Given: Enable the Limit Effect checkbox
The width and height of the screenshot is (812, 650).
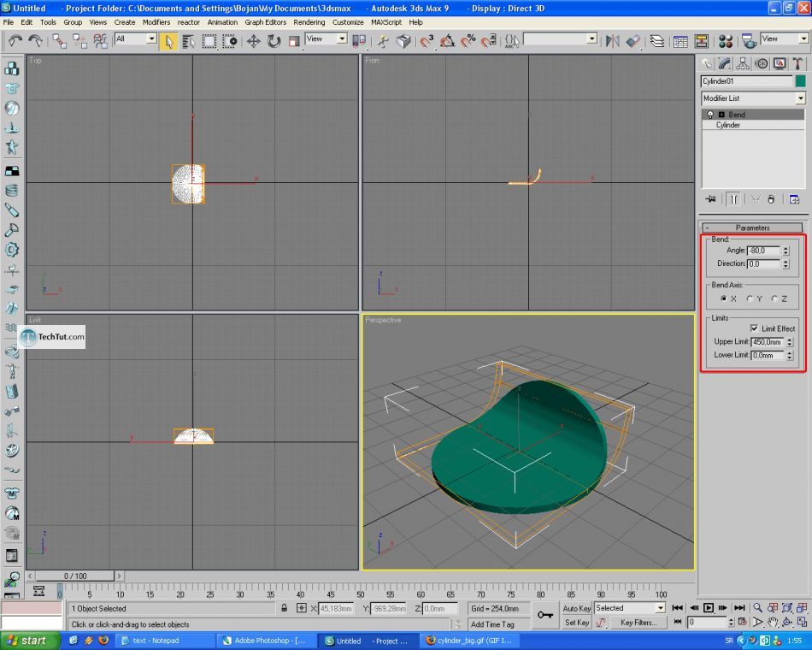Looking at the screenshot, I should [754, 328].
